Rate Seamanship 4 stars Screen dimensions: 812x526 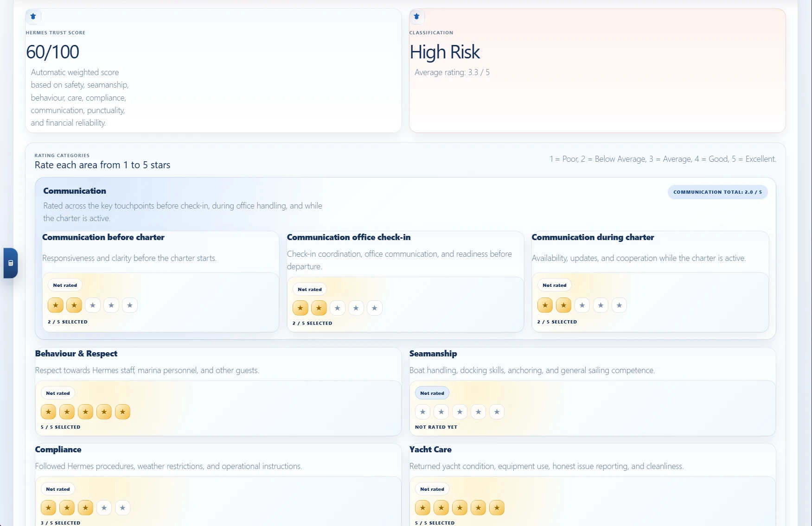coord(479,412)
